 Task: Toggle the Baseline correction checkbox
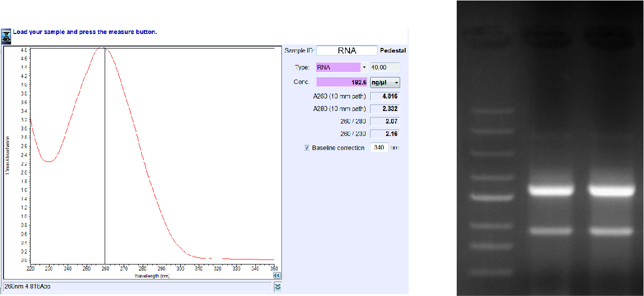click(x=307, y=148)
